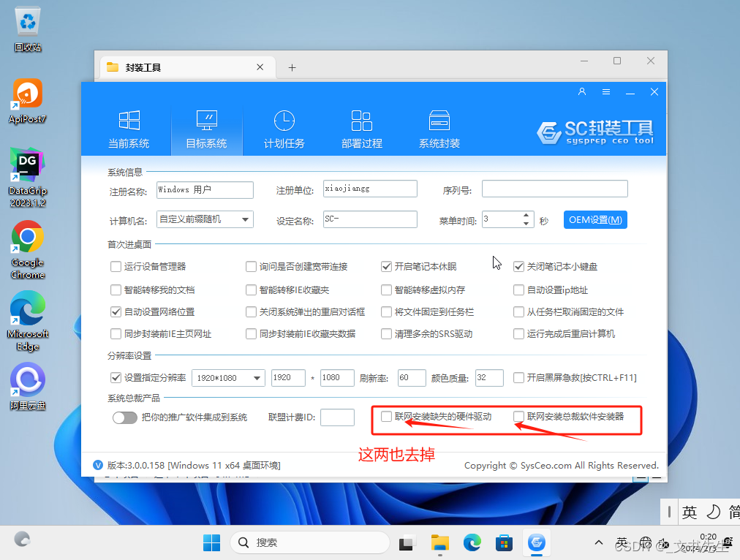Enable 运行设备管理器 checkbox
The image size is (740, 560).
point(116,267)
